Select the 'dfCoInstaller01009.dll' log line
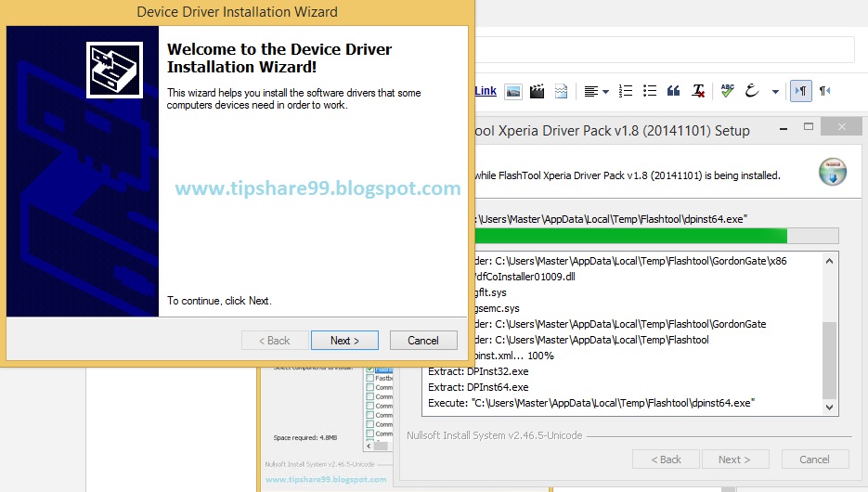 525,277
